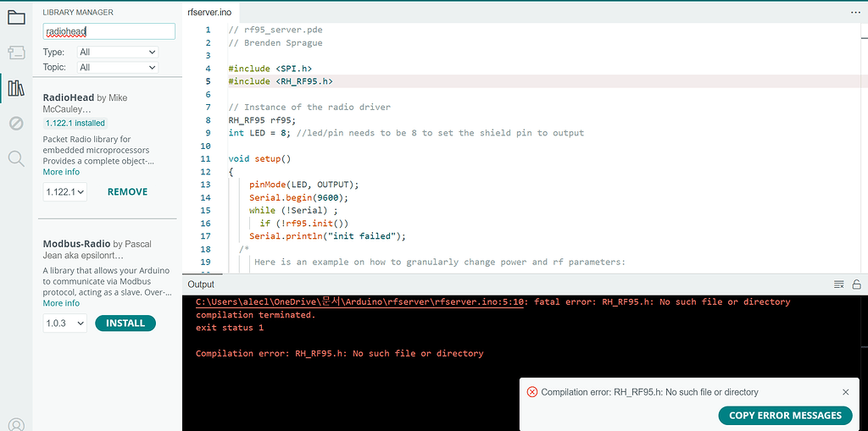868x431 pixels.
Task: Open More info link for Modbus-Radio
Action: point(61,303)
